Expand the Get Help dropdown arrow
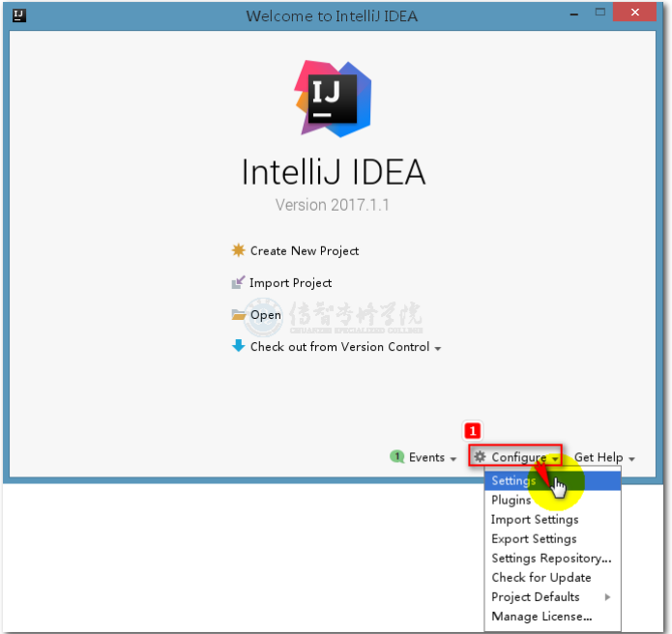672x634 pixels. coord(631,459)
